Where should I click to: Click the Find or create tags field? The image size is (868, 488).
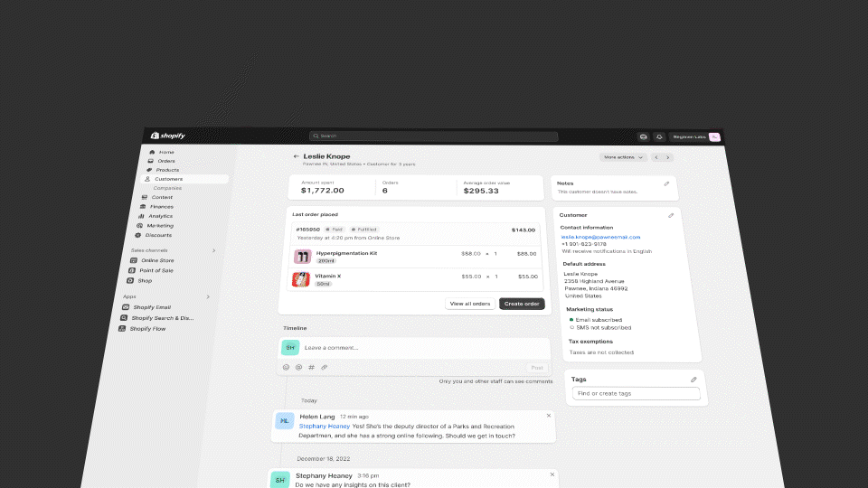coord(636,393)
